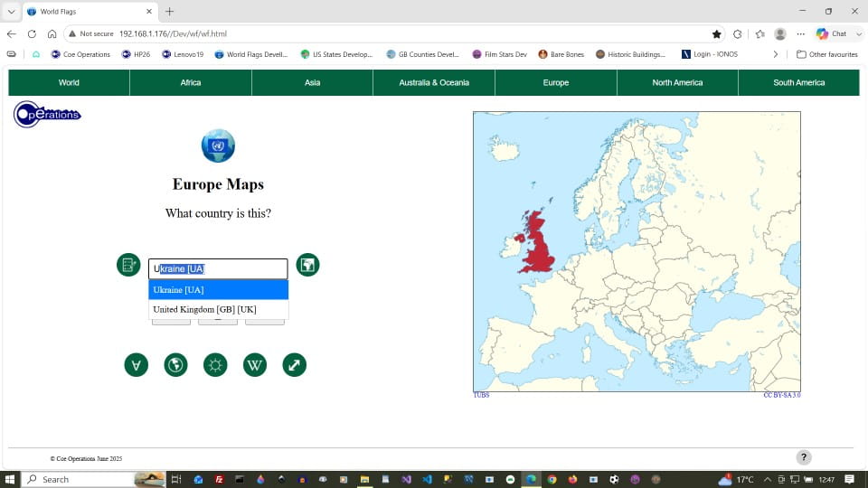The width and height of the screenshot is (868, 488).
Task: Open the HP26 bookmark
Action: pos(137,54)
